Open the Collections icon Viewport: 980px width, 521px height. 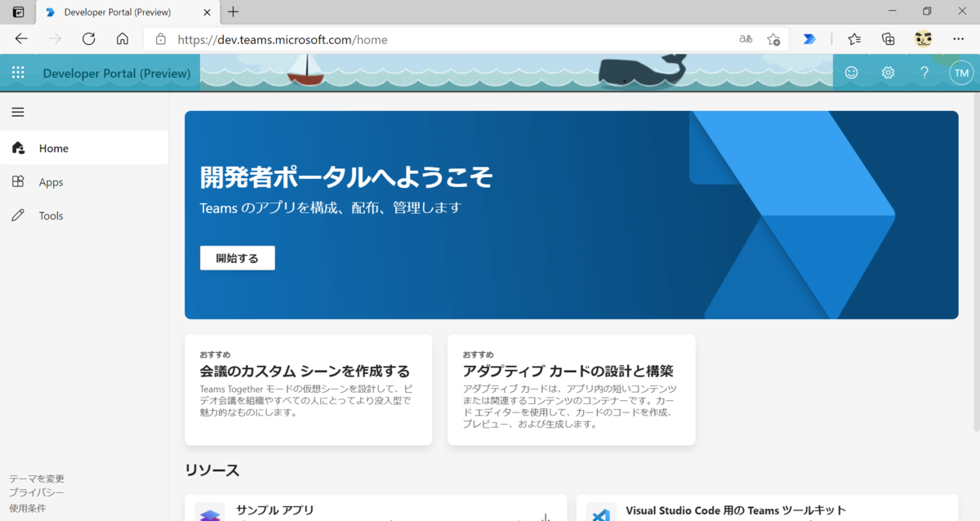tap(889, 38)
